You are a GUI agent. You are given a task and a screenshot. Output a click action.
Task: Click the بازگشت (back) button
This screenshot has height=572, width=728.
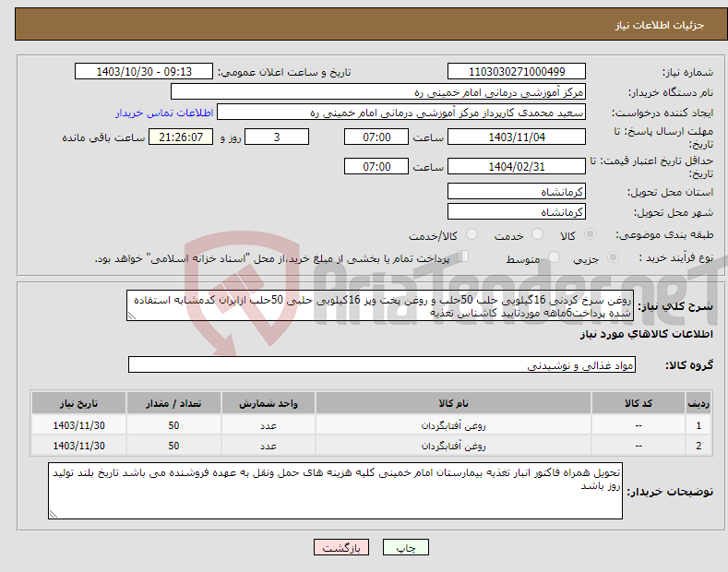(x=341, y=547)
